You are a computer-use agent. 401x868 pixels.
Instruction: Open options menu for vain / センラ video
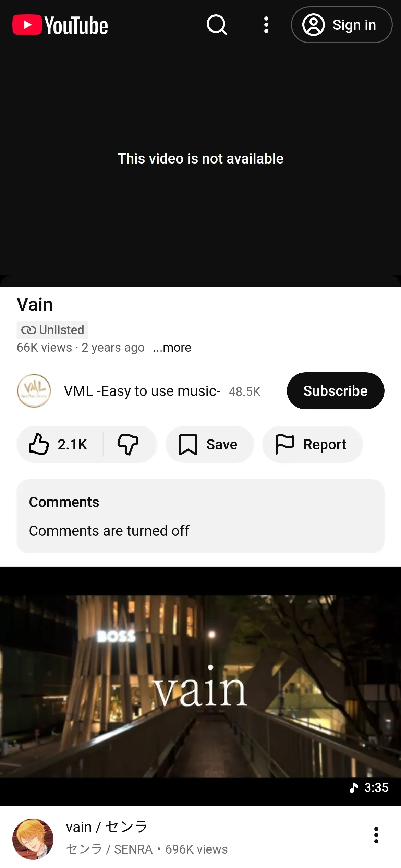pos(376,835)
